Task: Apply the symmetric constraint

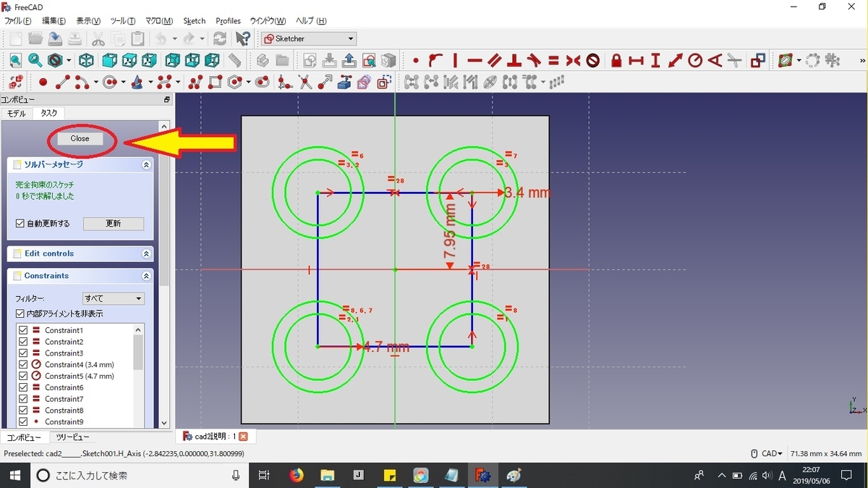Action: pyautogui.click(x=573, y=61)
